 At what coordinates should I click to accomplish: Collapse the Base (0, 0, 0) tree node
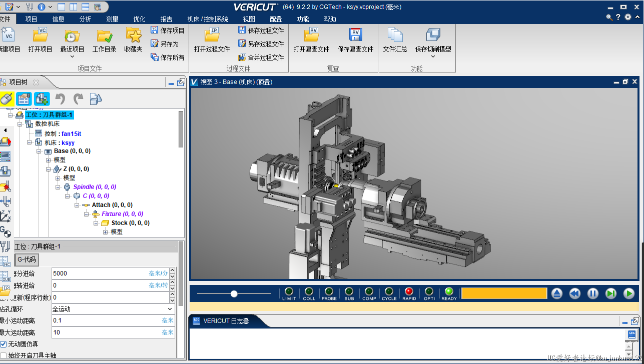click(39, 151)
